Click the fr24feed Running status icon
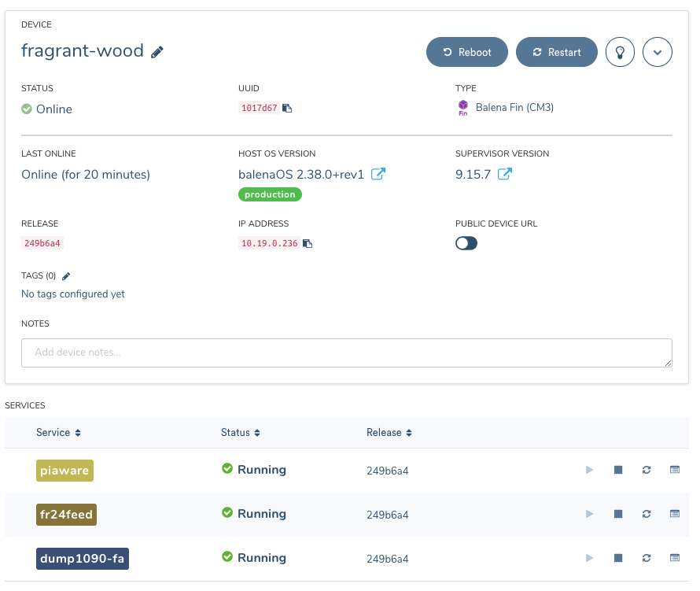Viewport: 700px width, 591px height. (227, 512)
